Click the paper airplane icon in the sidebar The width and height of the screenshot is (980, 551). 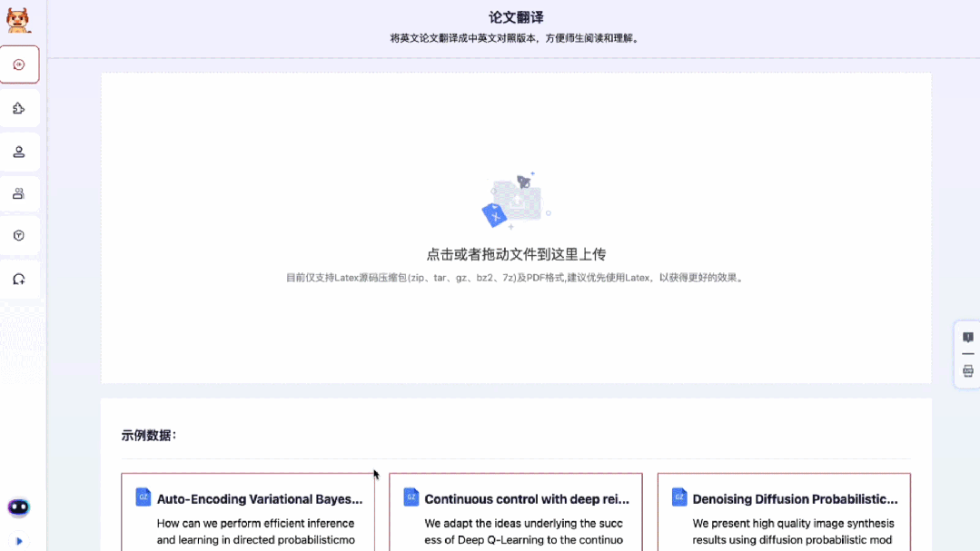point(20,108)
